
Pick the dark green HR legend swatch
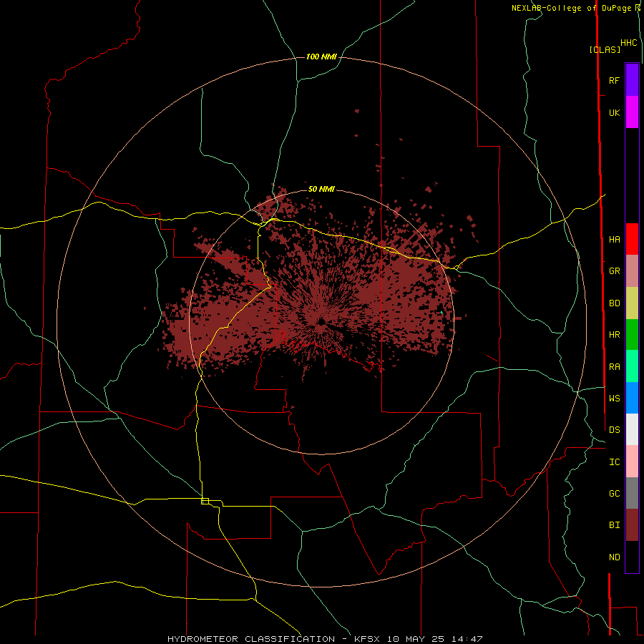tap(632, 335)
